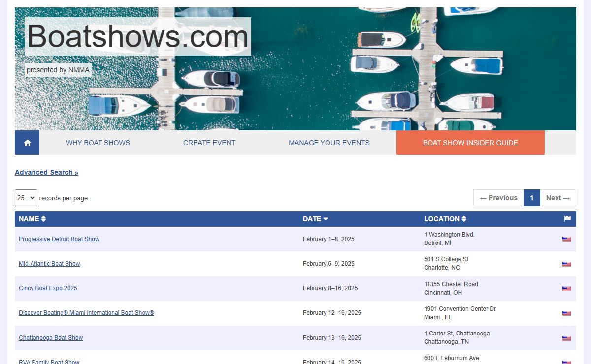Click the flag column header icon
Viewport: 591px width, 364px height.
click(567, 219)
